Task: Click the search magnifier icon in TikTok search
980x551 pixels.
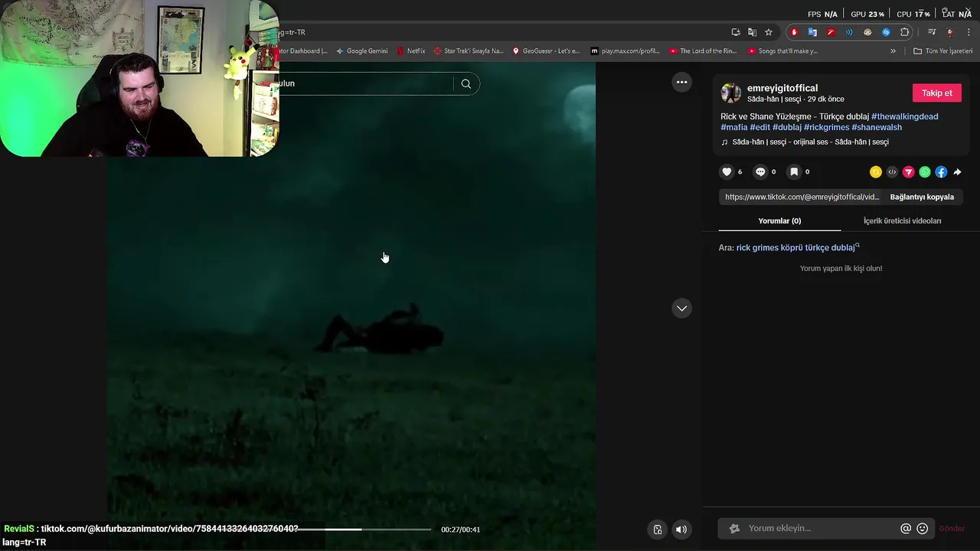Action: (465, 83)
